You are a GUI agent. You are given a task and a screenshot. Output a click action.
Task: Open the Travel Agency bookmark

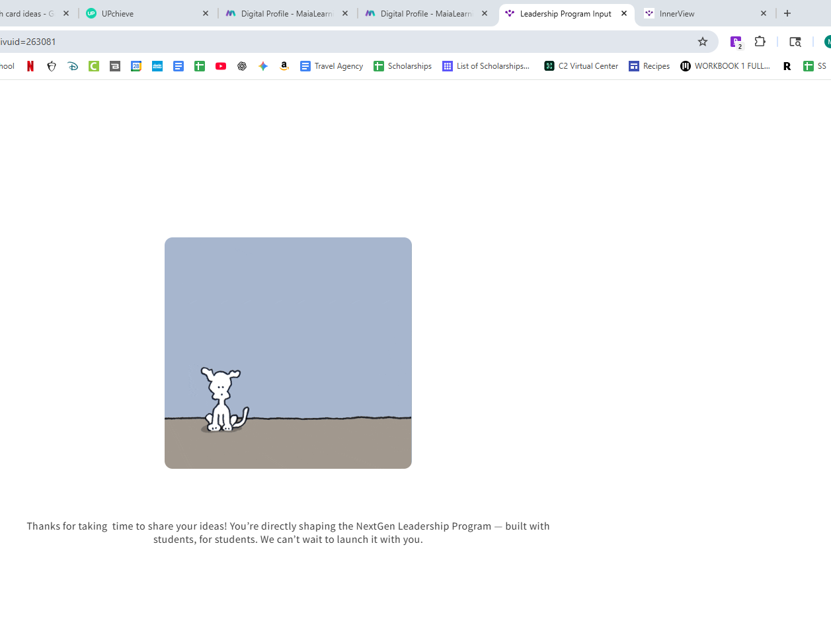[x=331, y=66]
